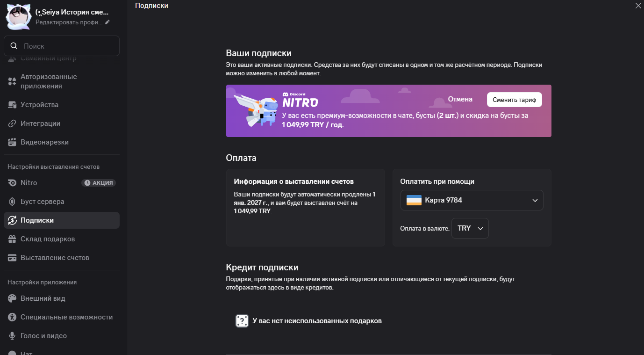Switch to Внешний вид settings

click(62, 298)
